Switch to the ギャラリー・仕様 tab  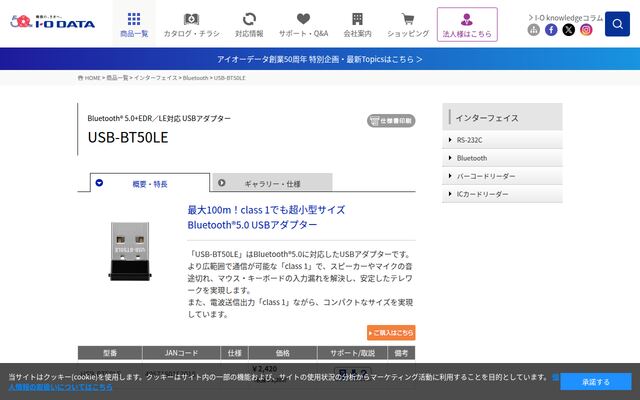click(x=272, y=183)
